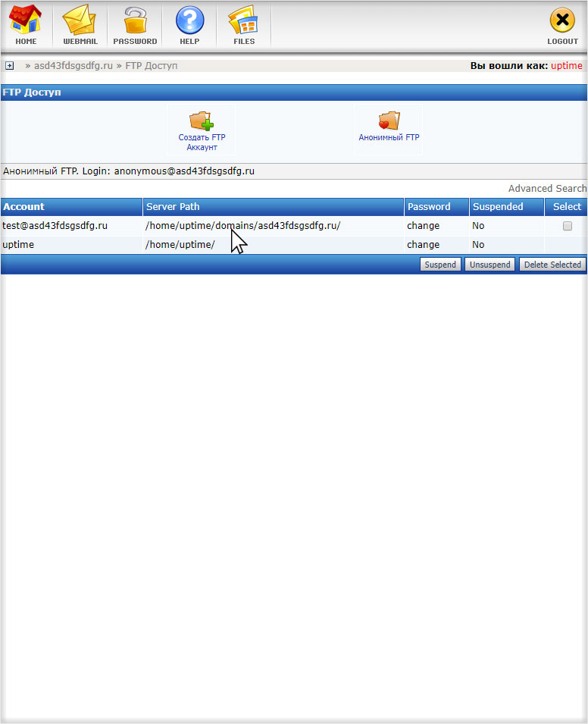
Task: Open Webmail envelope icon
Action: click(x=80, y=20)
